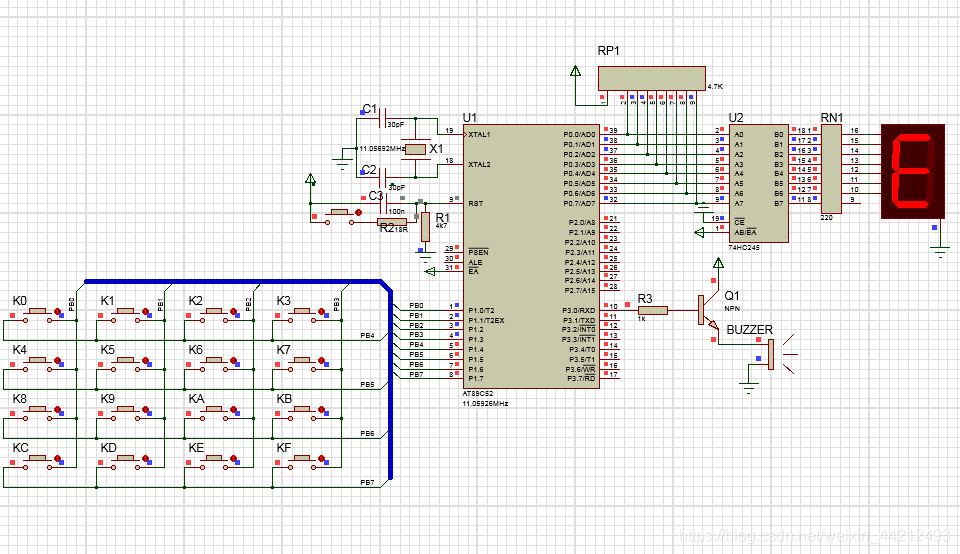The image size is (960, 554).
Task: Select resistor R3 on the P3.0 line
Action: click(652, 310)
